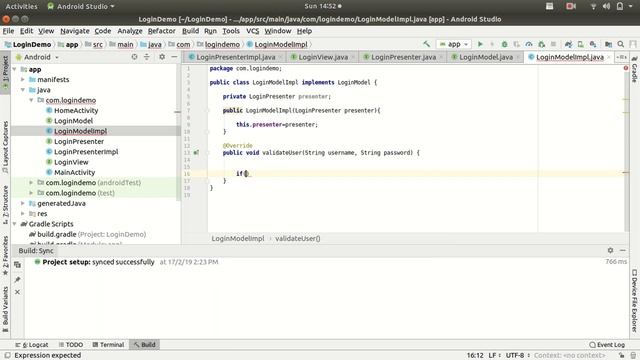Open Project panel settings gear

point(162,57)
